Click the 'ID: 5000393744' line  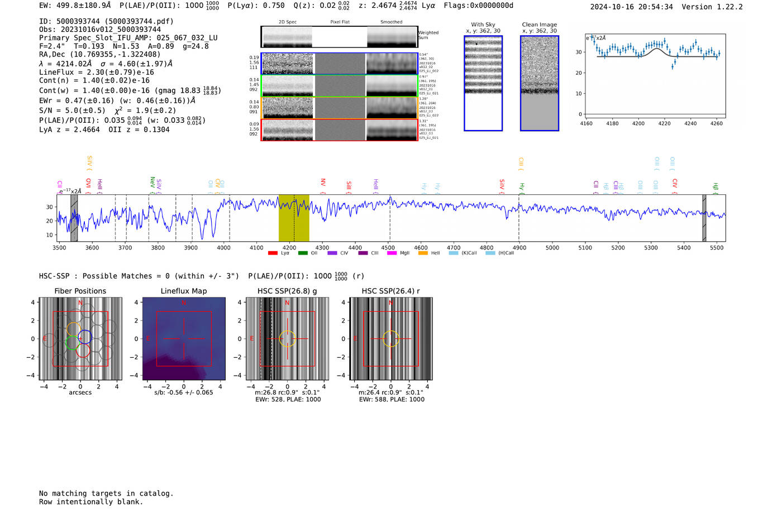point(106,21)
